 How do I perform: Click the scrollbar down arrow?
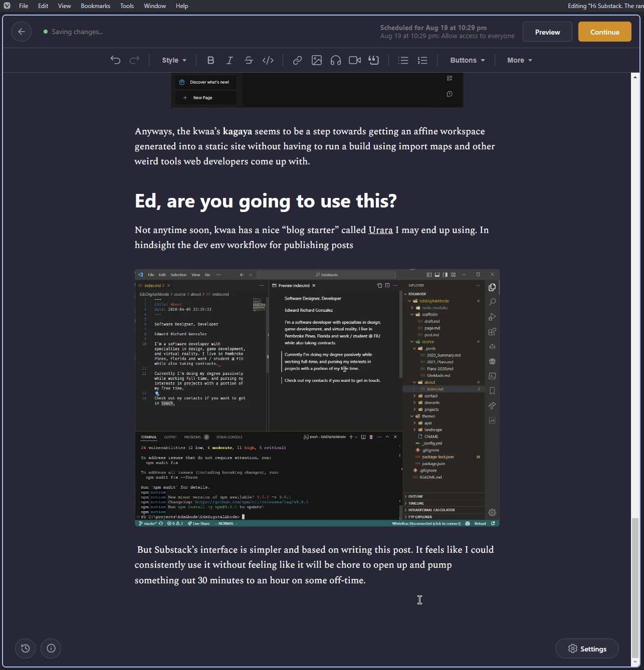[x=635, y=661]
